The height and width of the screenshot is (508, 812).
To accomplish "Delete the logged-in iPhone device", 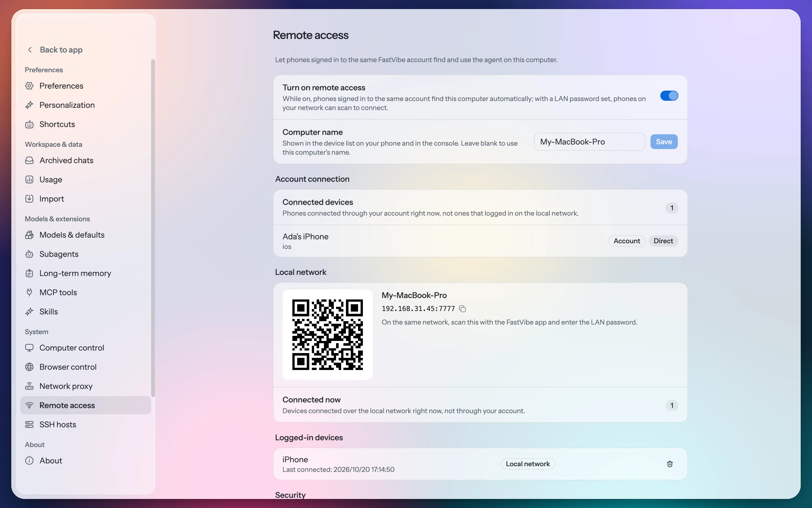I will (x=670, y=464).
